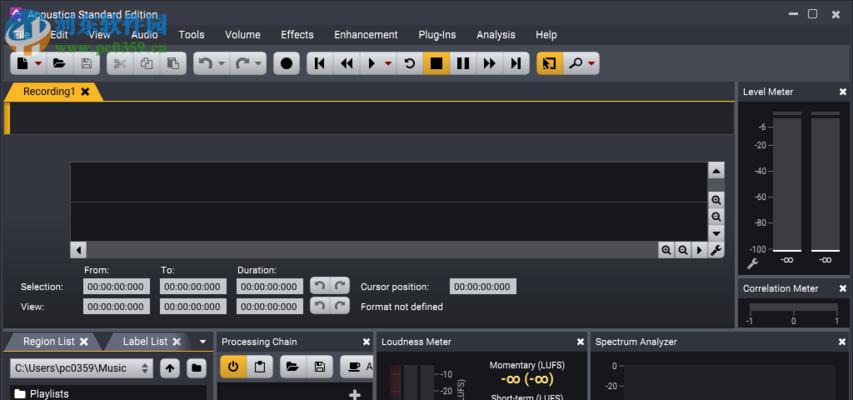
Task: Open Level Meter settings wrench
Action: [x=752, y=264]
